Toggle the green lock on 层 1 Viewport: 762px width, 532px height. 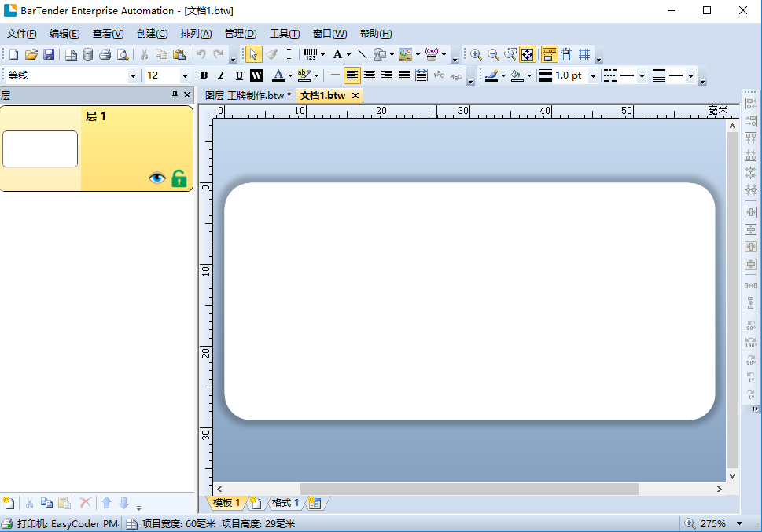click(179, 178)
